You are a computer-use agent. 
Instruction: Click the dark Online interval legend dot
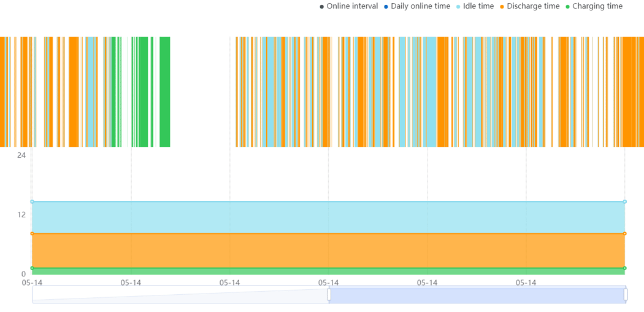321,7
